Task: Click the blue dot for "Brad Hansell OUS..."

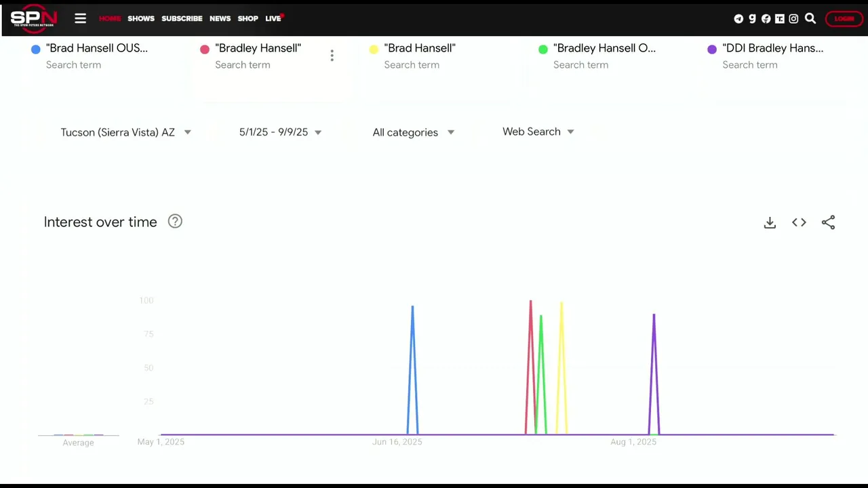Action: 36,49
